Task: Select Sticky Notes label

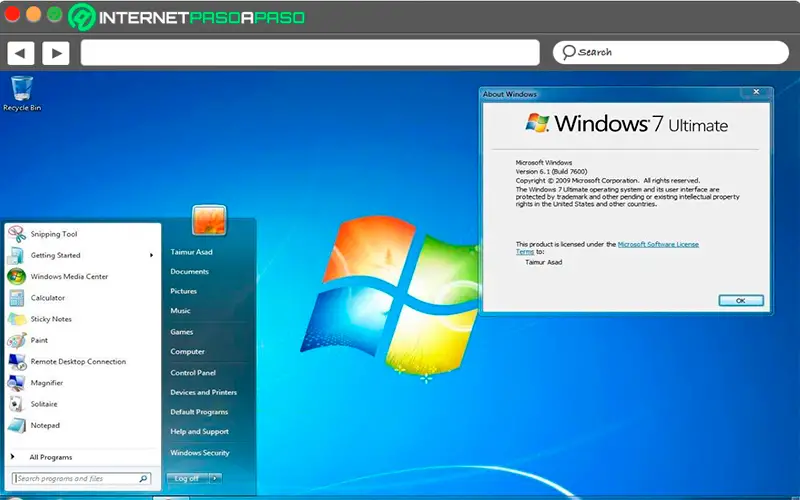Action: point(51,319)
